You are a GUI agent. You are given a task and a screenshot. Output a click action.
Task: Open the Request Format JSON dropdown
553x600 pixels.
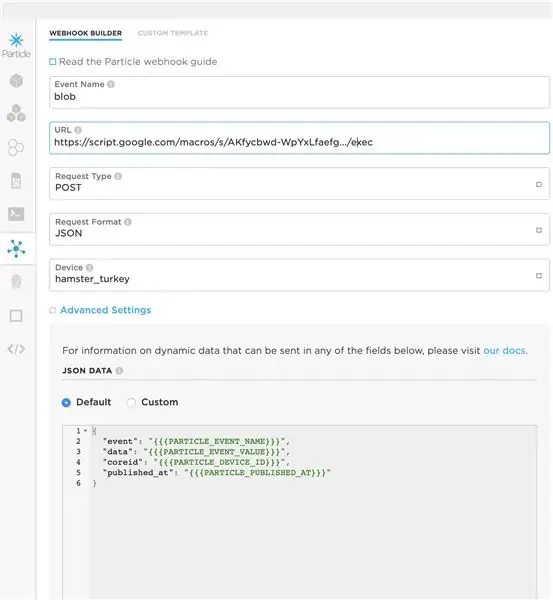coord(299,229)
